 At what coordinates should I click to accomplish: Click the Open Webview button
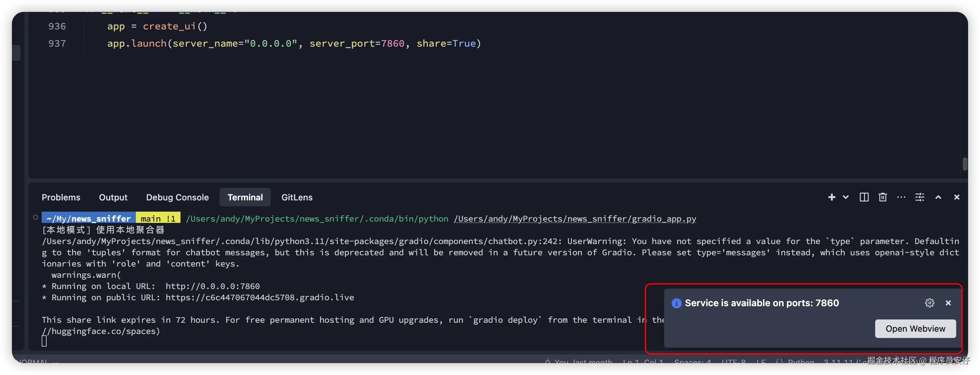tap(915, 329)
